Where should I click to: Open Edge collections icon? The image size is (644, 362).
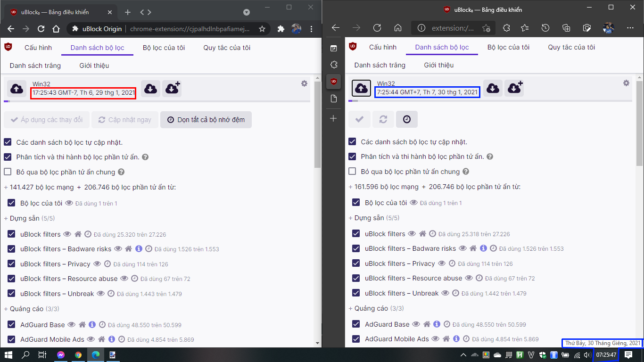566,28
